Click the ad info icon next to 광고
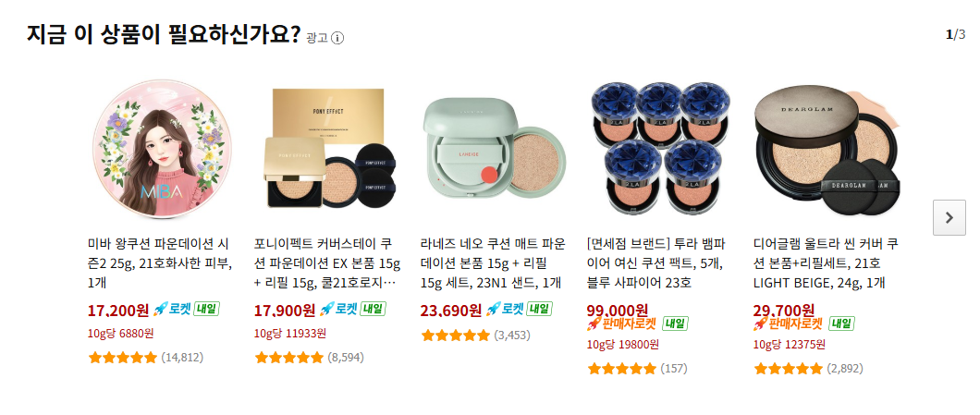 pos(337,38)
